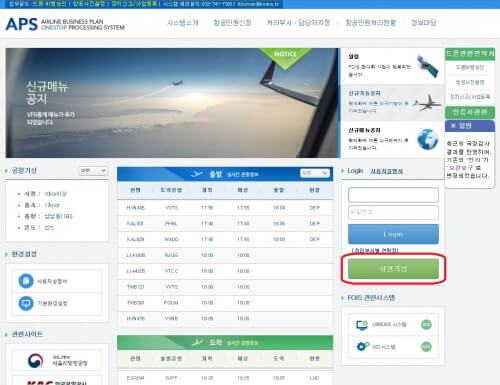This screenshot has height=385, width=500.
Task: Click the gear icon for the second FOIS system
Action: (x=362, y=346)
